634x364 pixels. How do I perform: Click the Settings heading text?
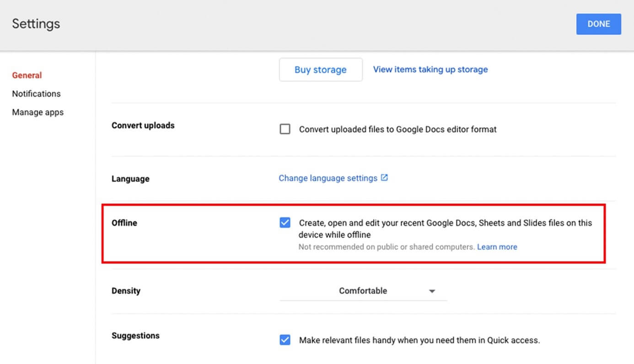(x=36, y=24)
